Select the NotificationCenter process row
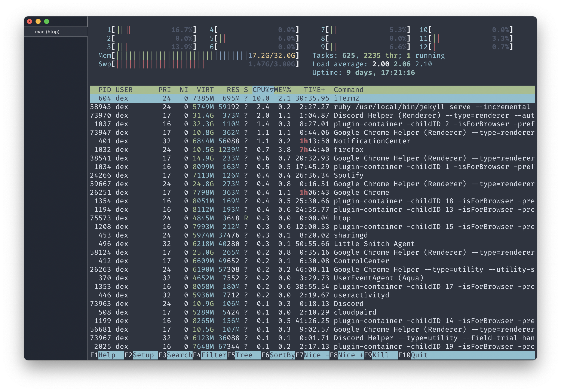 click(312, 141)
